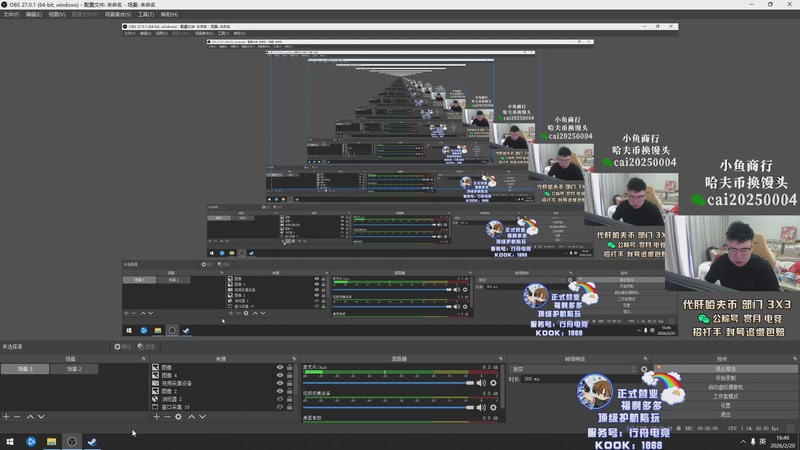Pop out the 场景 dock with its header icon
The height and width of the screenshot is (450, 800).
[x=143, y=359]
